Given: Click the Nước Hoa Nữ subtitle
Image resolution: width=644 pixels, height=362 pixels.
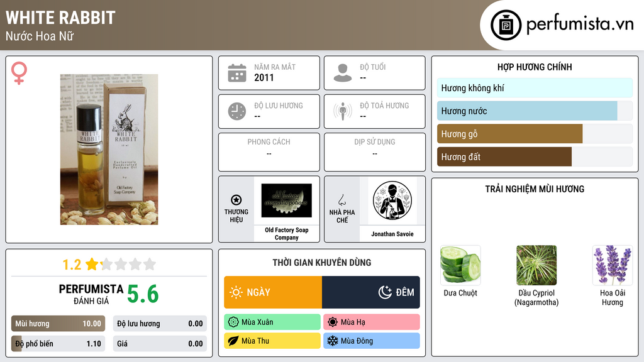Looking at the screenshot, I should click(40, 36).
